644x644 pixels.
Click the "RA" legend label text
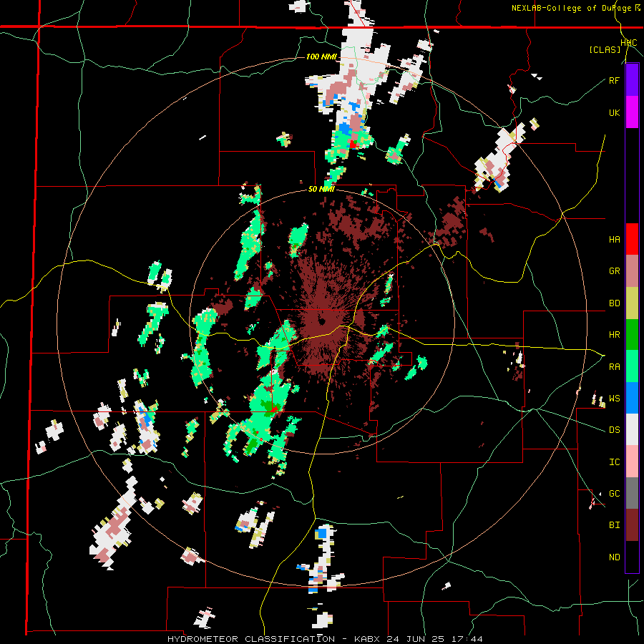click(615, 367)
